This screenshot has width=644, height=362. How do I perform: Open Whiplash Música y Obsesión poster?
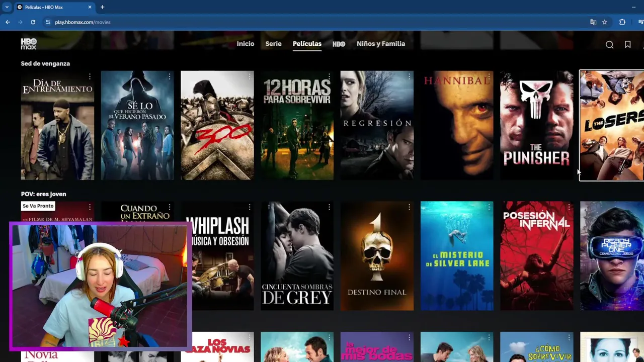pos(217,256)
